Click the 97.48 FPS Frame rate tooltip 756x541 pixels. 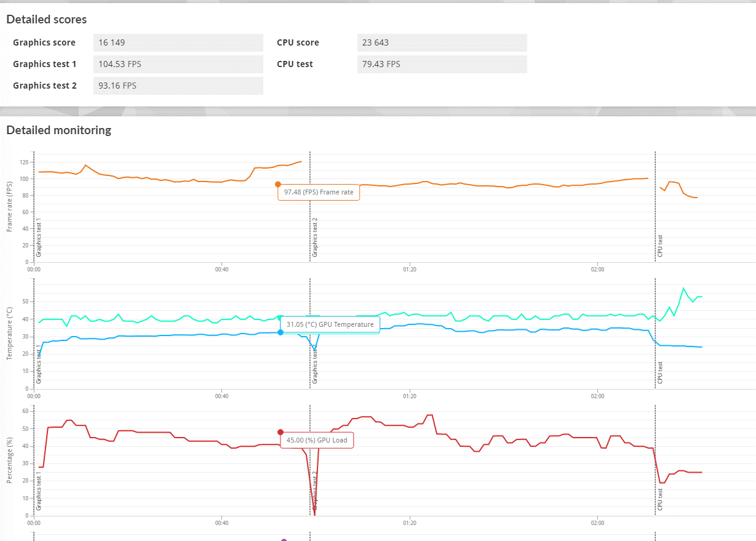[319, 192]
